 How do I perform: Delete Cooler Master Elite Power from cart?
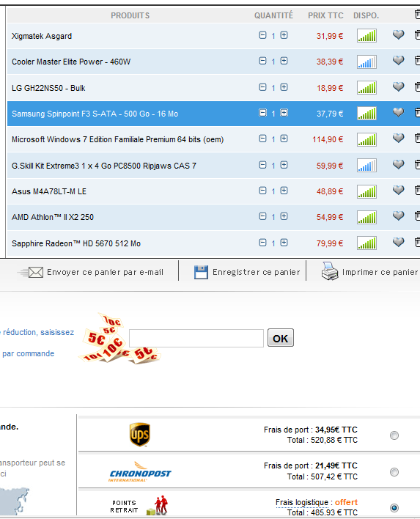point(417,61)
